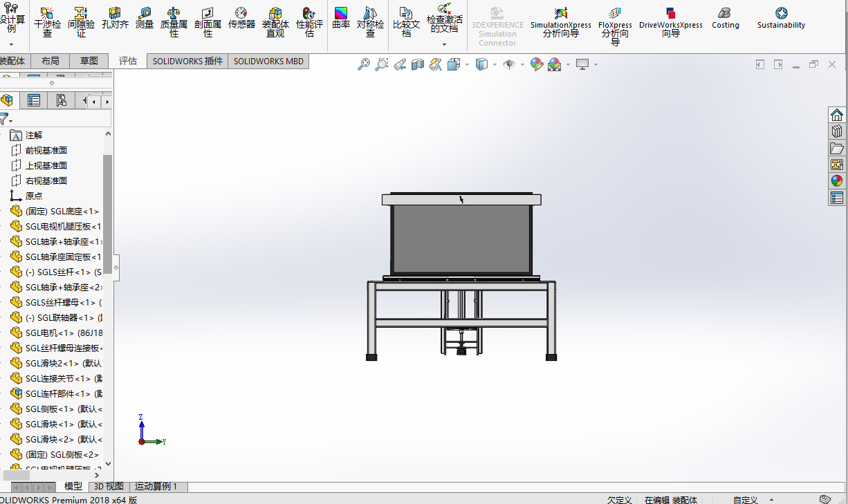Click Collapse left panel arrow in viewport

(x=116, y=268)
